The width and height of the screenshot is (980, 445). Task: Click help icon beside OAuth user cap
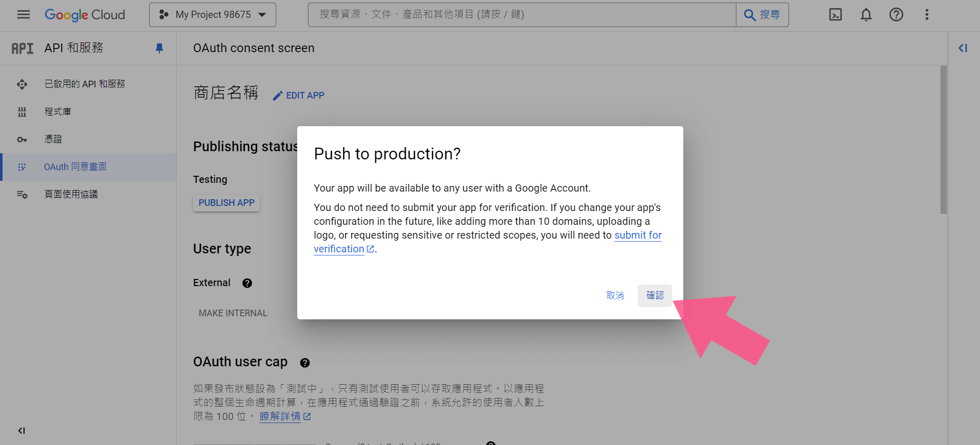click(x=305, y=363)
